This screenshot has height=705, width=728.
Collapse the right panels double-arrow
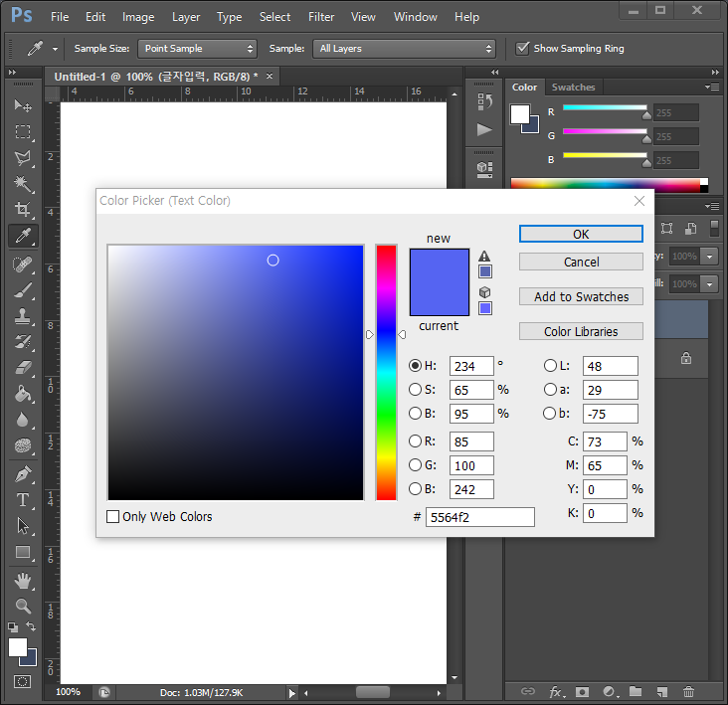(x=715, y=73)
